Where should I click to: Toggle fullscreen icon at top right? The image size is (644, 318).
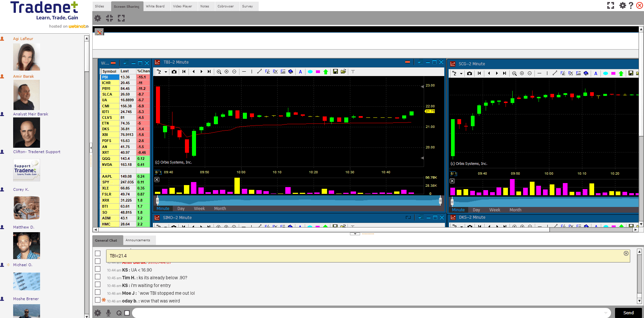611,5
